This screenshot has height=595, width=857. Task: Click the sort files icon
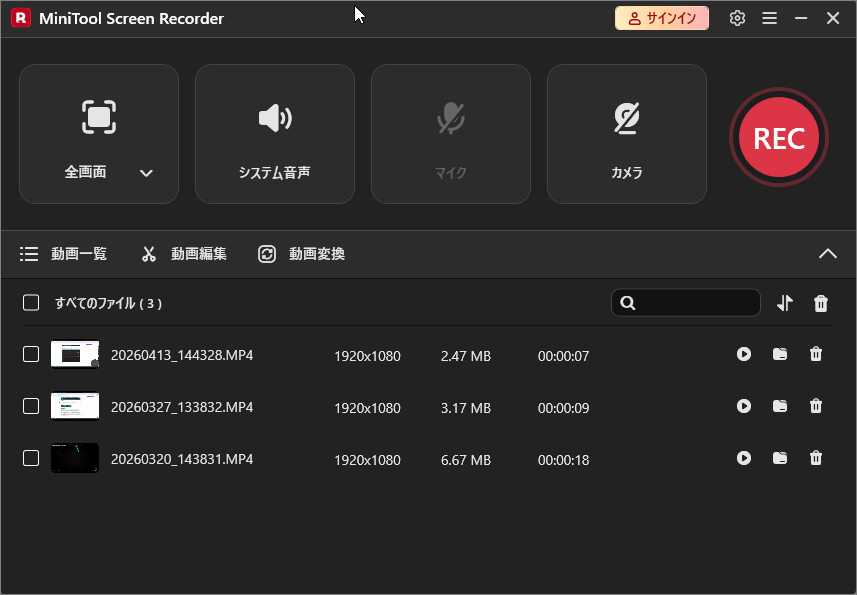coord(785,302)
